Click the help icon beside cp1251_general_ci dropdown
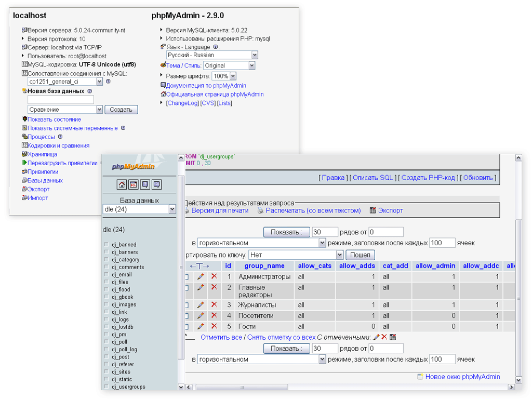Image resolution: width=532 pixels, height=399 pixels. tap(108, 82)
